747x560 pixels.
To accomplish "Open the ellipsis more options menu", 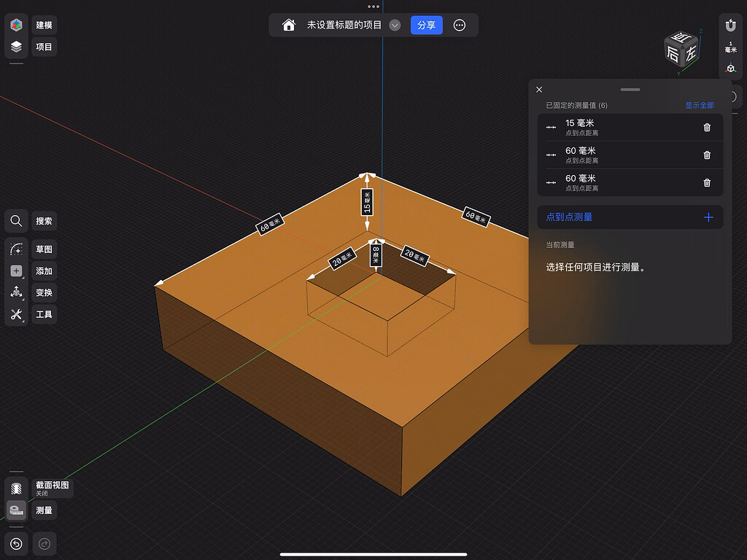I will point(459,25).
